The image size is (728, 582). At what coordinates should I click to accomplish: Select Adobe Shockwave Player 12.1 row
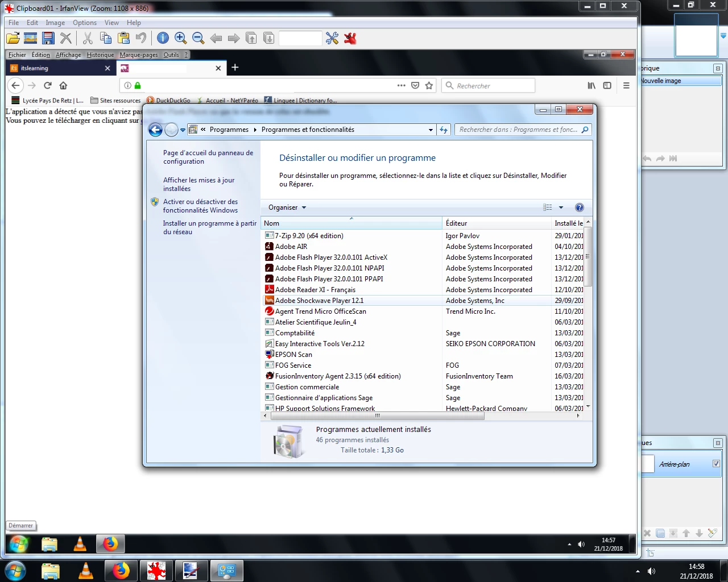424,301
